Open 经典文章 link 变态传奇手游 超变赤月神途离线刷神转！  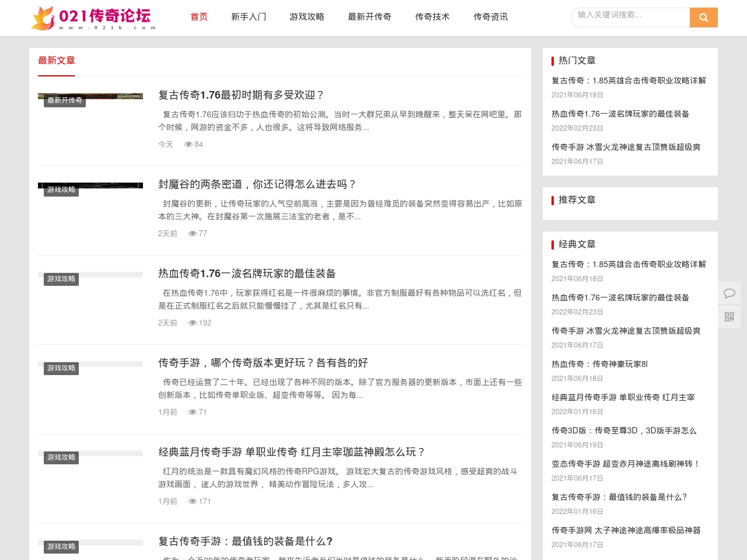(x=626, y=464)
